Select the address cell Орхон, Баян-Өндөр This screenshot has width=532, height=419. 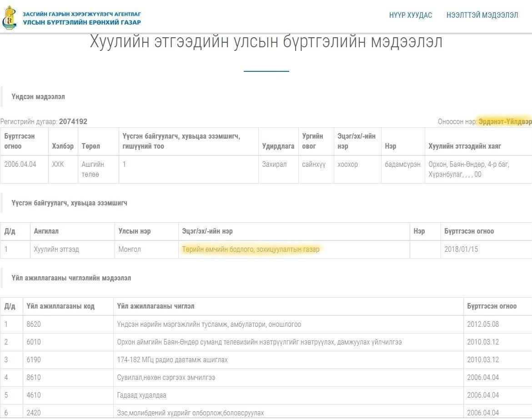pos(469,169)
